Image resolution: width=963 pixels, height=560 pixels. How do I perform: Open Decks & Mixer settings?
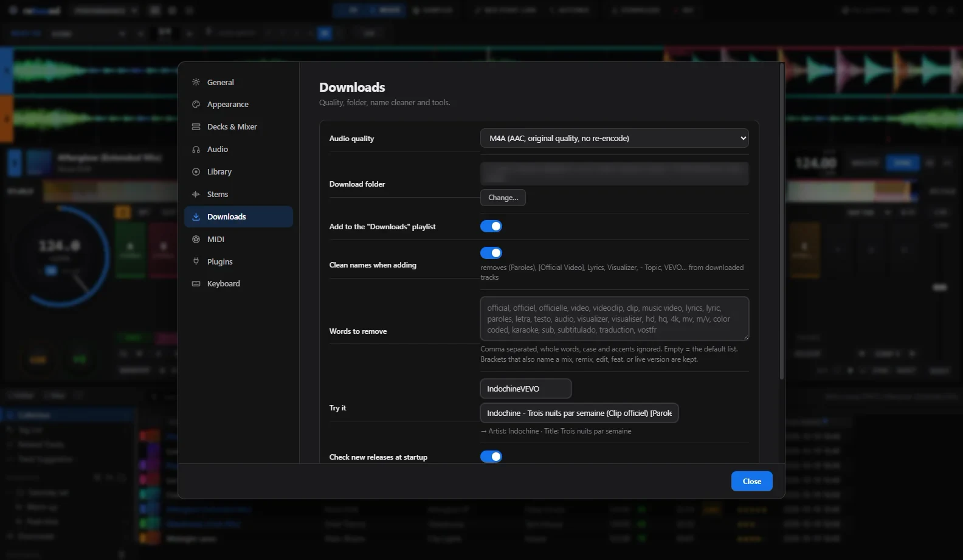point(238,127)
